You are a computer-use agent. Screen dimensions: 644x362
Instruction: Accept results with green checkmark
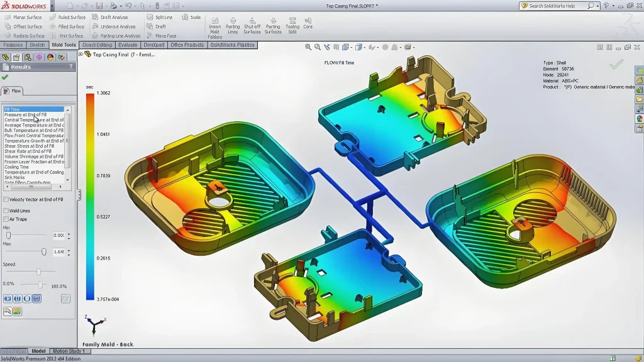(x=5, y=77)
